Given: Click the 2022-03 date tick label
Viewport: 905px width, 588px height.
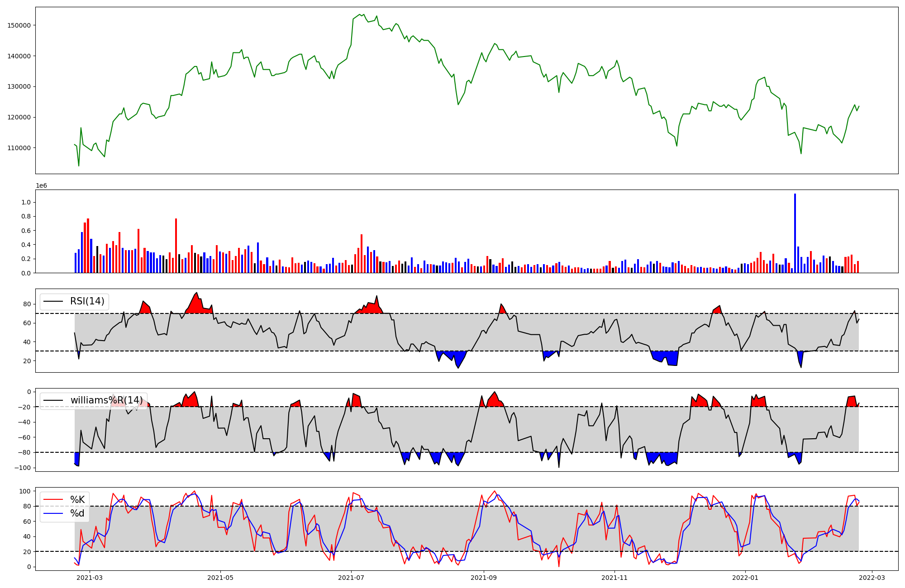Looking at the screenshot, I should (872, 578).
